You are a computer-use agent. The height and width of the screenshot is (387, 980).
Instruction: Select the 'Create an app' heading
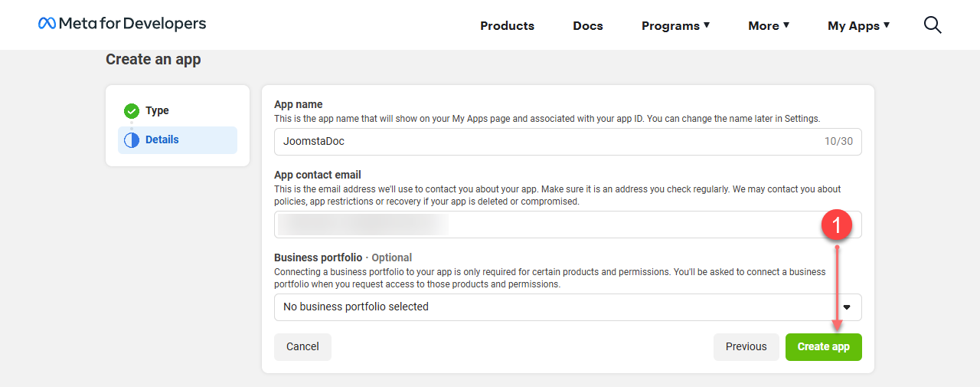tap(153, 60)
